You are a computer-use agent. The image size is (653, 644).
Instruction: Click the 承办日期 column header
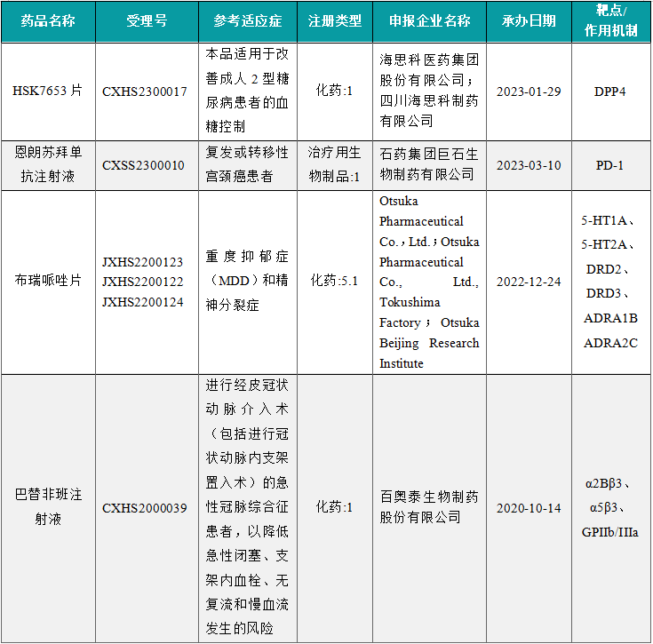click(x=529, y=21)
